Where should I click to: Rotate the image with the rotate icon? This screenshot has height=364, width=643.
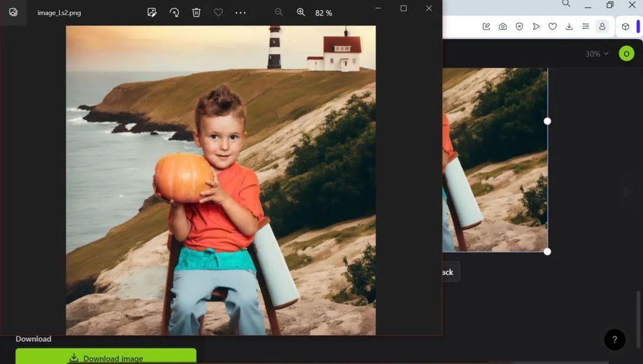coord(174,12)
